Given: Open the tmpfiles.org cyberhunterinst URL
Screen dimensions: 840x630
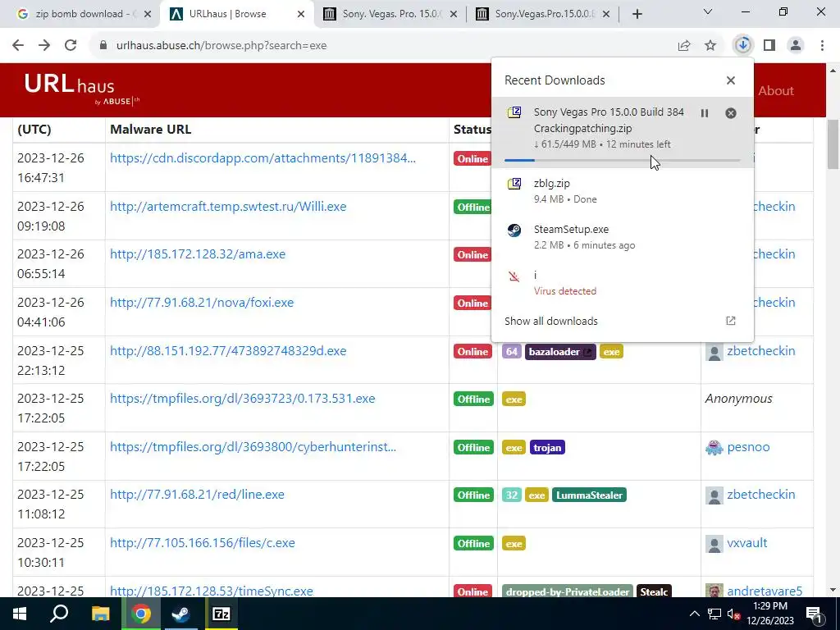Looking at the screenshot, I should (x=253, y=447).
